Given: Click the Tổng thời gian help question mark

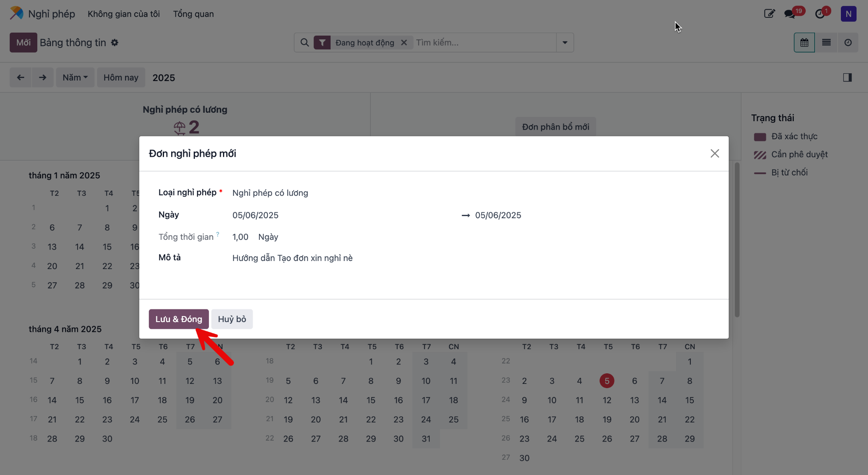Looking at the screenshot, I should [x=218, y=234].
